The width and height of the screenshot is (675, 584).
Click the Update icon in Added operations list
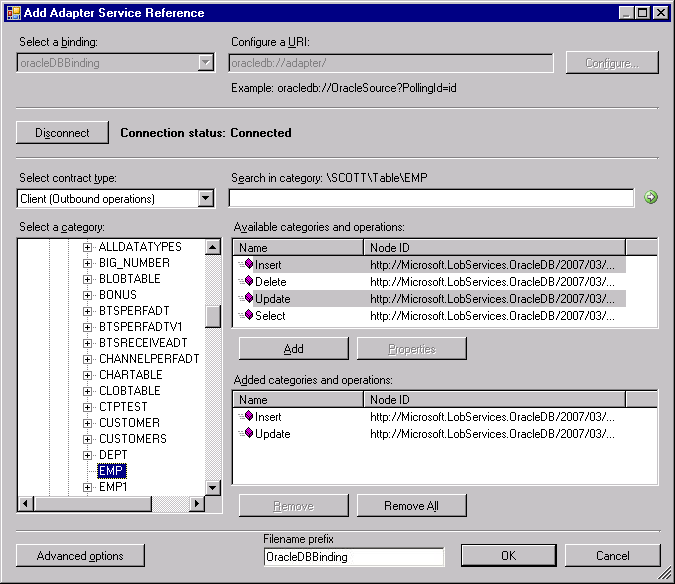(x=248, y=433)
